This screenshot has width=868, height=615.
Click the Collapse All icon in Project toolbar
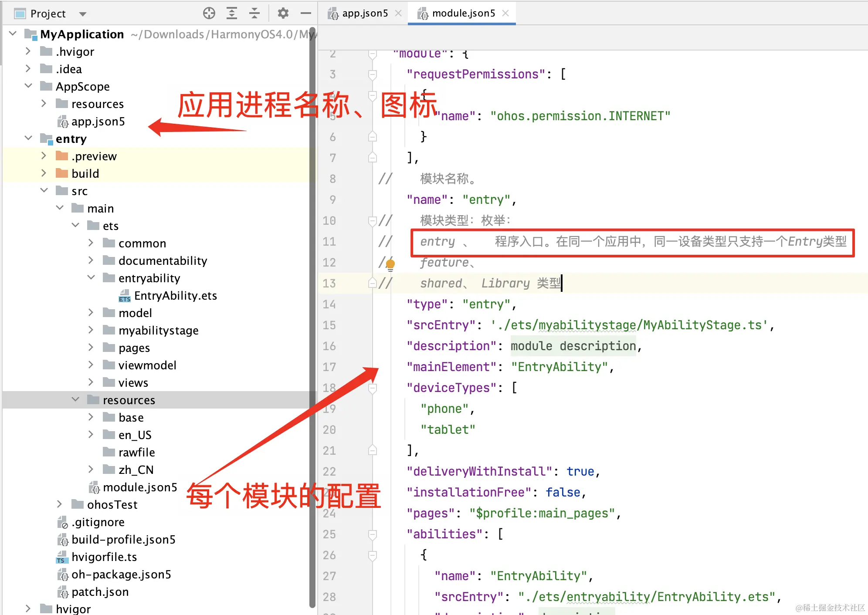pos(254,14)
